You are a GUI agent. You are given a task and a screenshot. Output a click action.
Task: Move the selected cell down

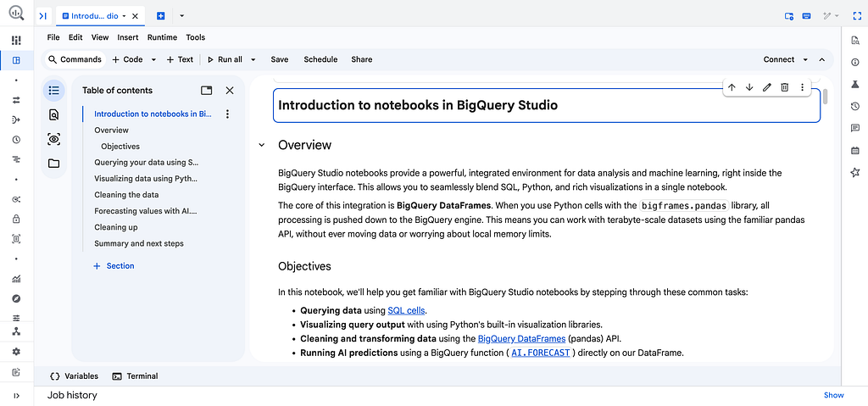coord(749,87)
